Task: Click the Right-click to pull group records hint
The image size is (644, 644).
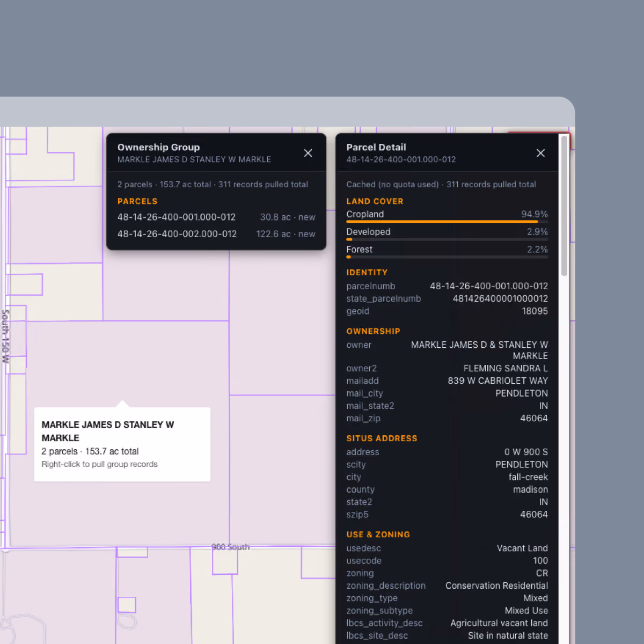Action: (99, 464)
